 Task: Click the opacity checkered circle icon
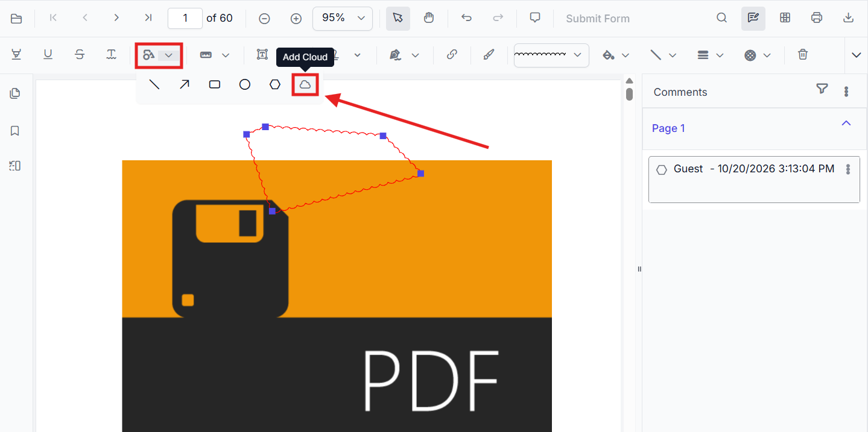click(750, 55)
